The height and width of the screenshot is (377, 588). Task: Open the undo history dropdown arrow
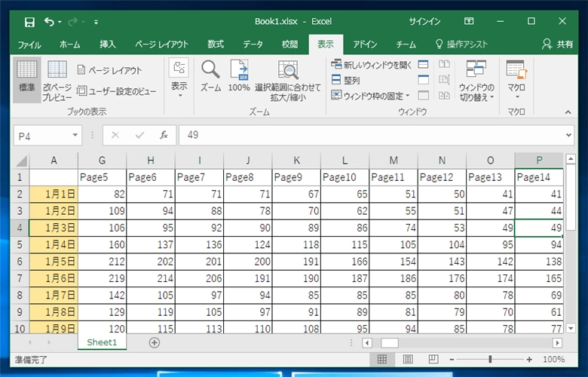pos(60,22)
